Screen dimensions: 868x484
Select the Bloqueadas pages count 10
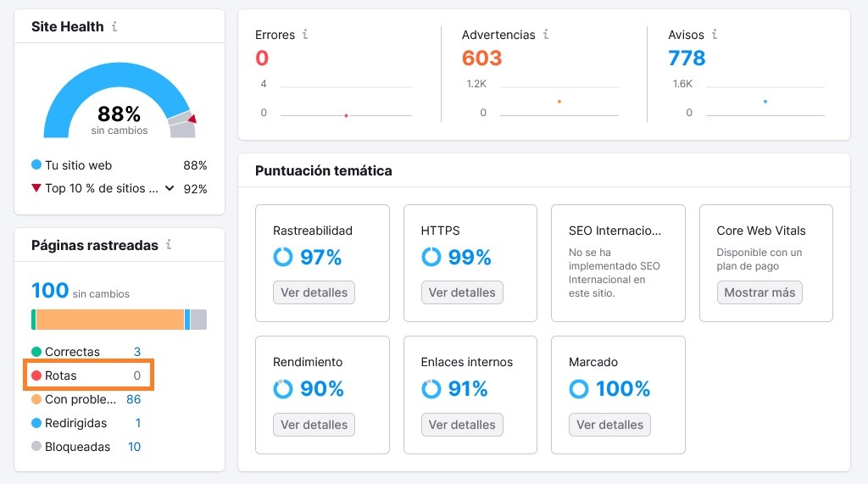[134, 447]
